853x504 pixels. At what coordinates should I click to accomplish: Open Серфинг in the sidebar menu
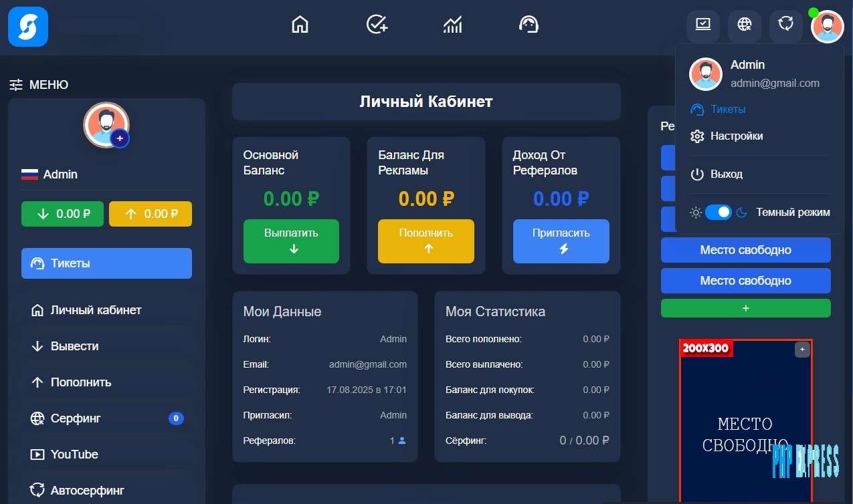(x=106, y=418)
